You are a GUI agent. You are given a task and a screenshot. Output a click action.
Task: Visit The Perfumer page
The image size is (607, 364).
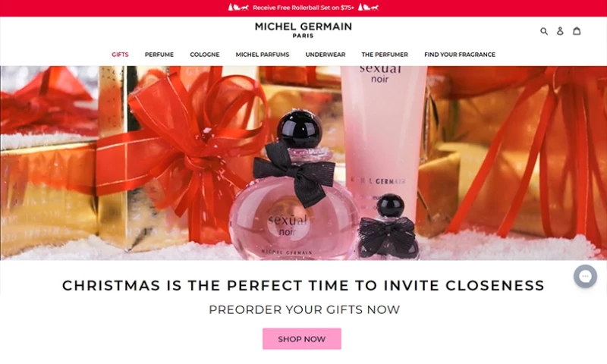(x=385, y=55)
